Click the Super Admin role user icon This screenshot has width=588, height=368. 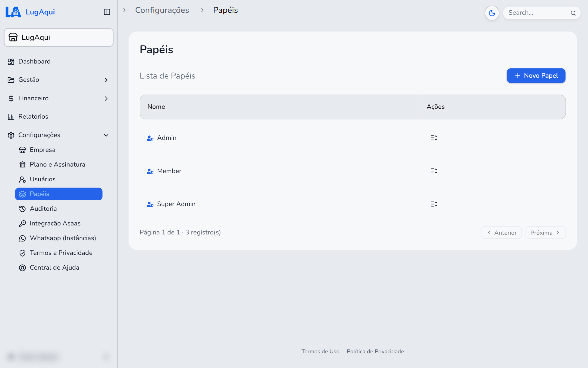click(x=150, y=204)
